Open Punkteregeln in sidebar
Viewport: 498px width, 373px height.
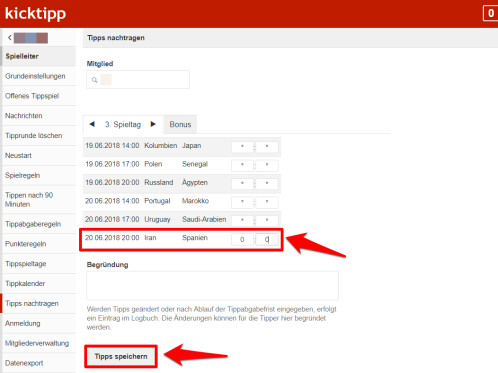point(38,244)
